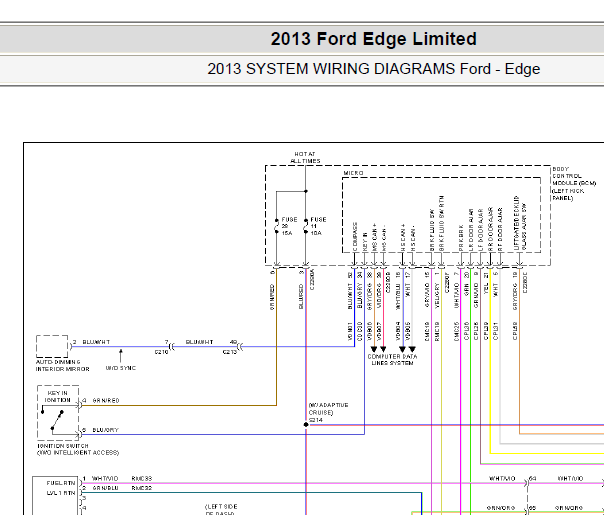This screenshot has width=604, height=515.
Task: Click the 'C2280E' connector label
Action: point(525,282)
